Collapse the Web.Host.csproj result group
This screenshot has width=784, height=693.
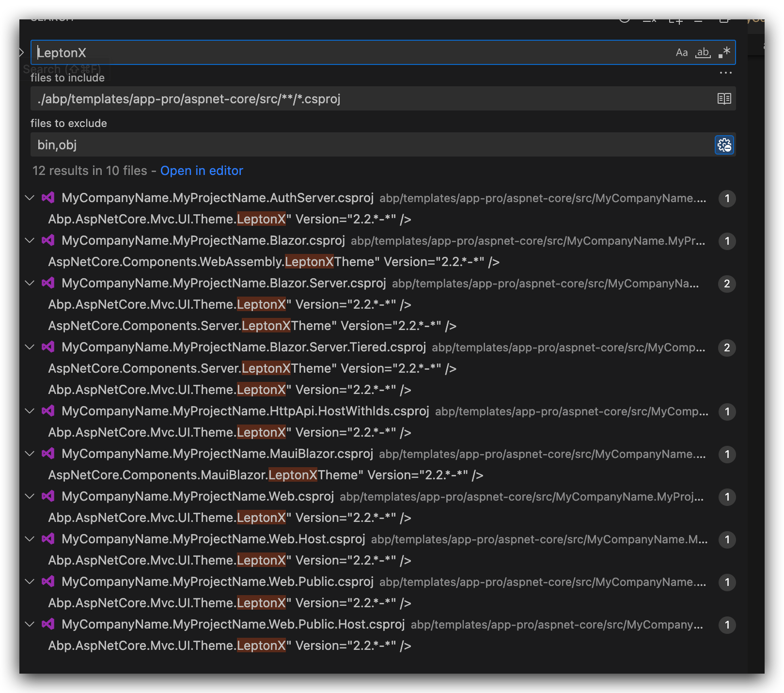[x=30, y=539]
